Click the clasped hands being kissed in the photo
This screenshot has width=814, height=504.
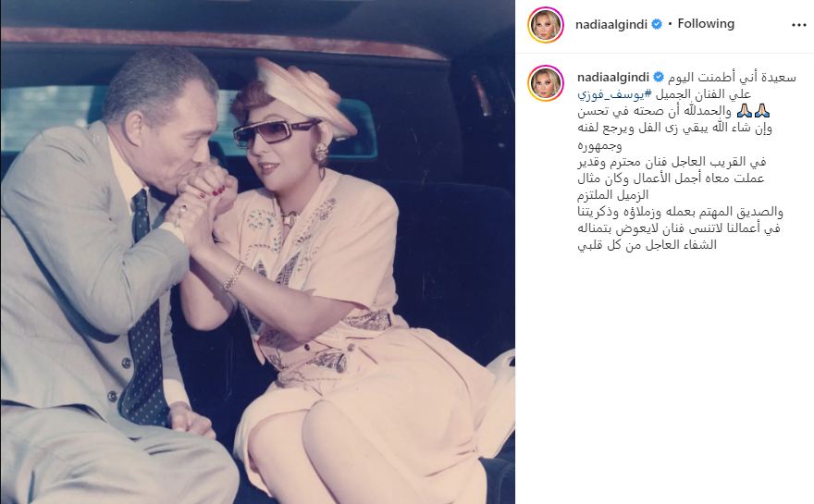pos(207,194)
